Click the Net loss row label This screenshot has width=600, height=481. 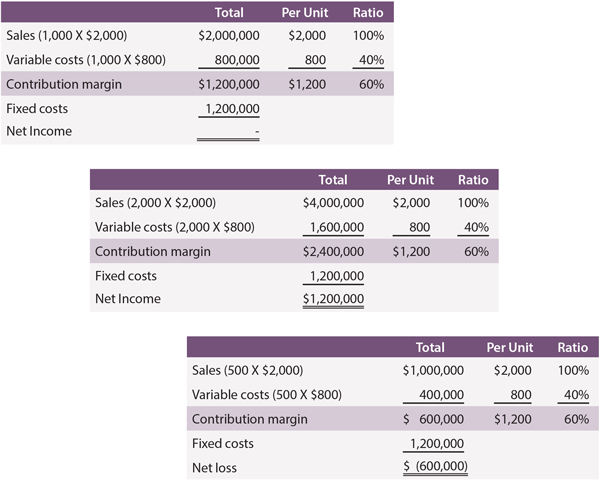[214, 468]
